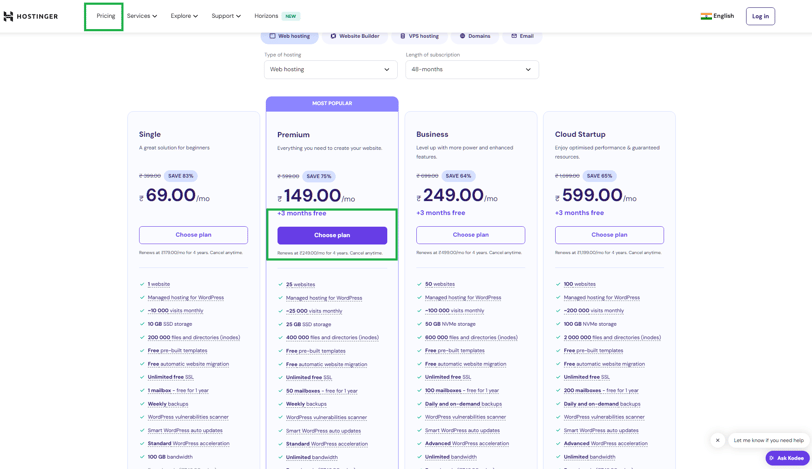Dismiss the chat help bubble
Image resolution: width=812 pixels, height=469 pixels.
tap(718, 441)
